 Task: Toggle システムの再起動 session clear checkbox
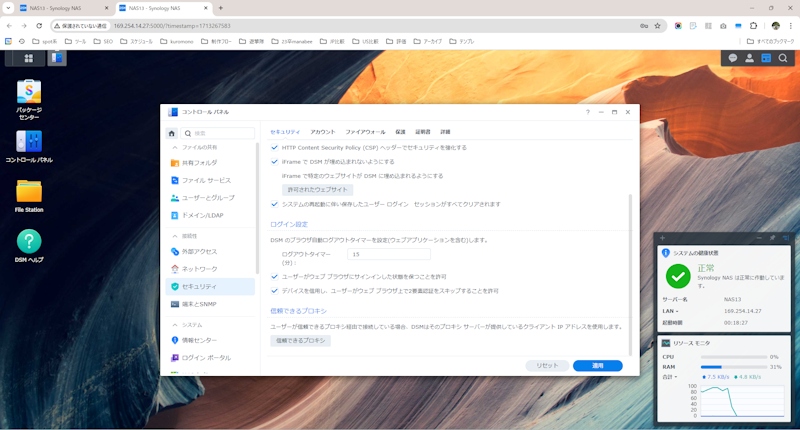point(274,204)
